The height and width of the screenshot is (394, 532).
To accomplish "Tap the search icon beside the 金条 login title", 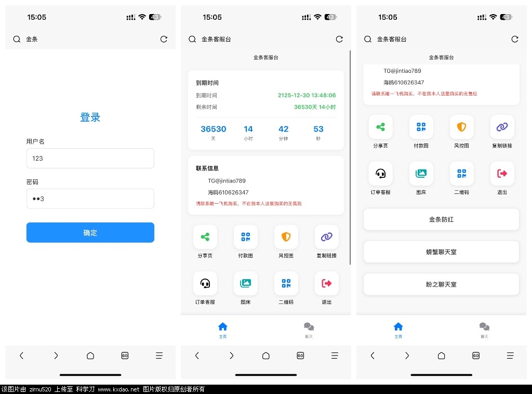I will pos(17,39).
